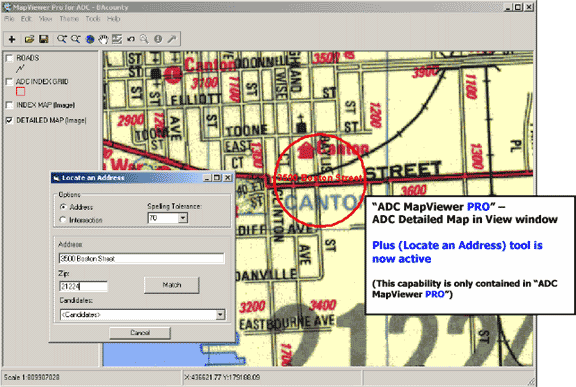
Task: Enable the ROADS layer checkbox
Action: [x=9, y=58]
